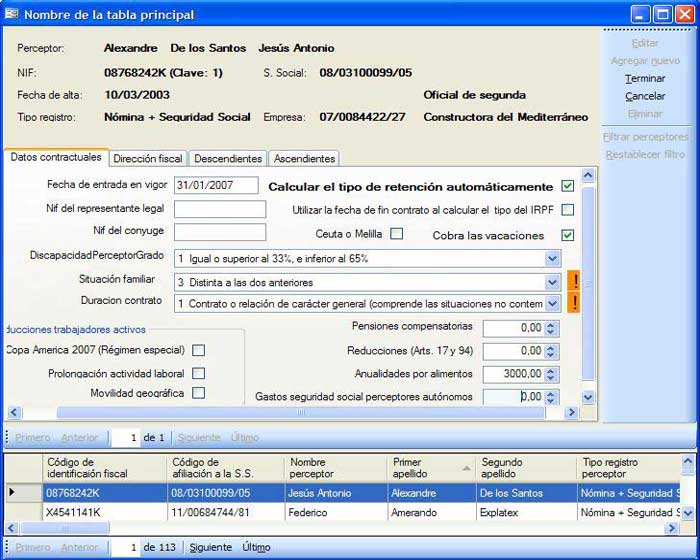Expand the DiscapacidadPerceptorGrado dropdown
The width and height of the screenshot is (700, 560).
553,259
